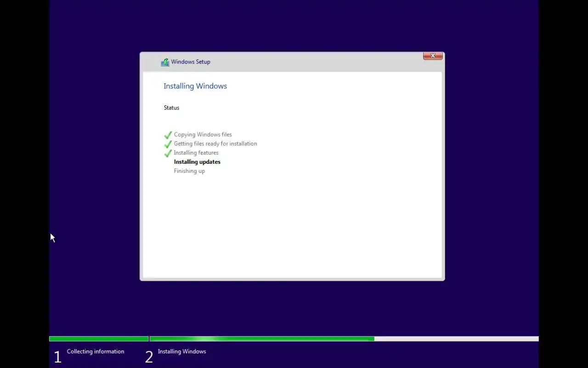Click the checkmark beside Getting files ready
Viewport: 588px width, 368px height.
168,144
